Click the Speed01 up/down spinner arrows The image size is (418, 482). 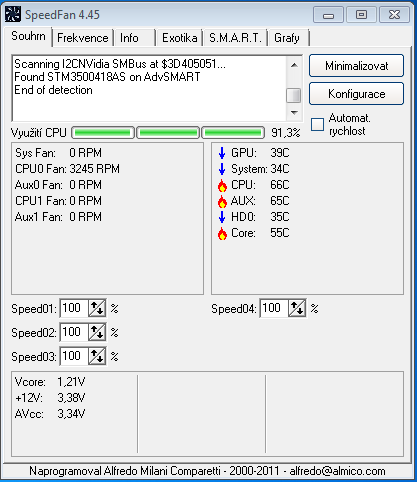coord(97,308)
